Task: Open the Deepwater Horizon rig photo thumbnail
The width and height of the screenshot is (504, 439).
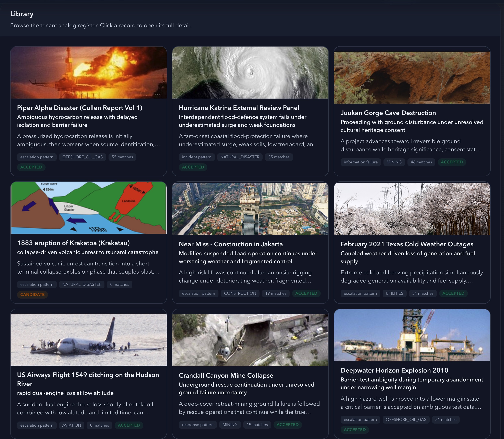Action: [412, 335]
